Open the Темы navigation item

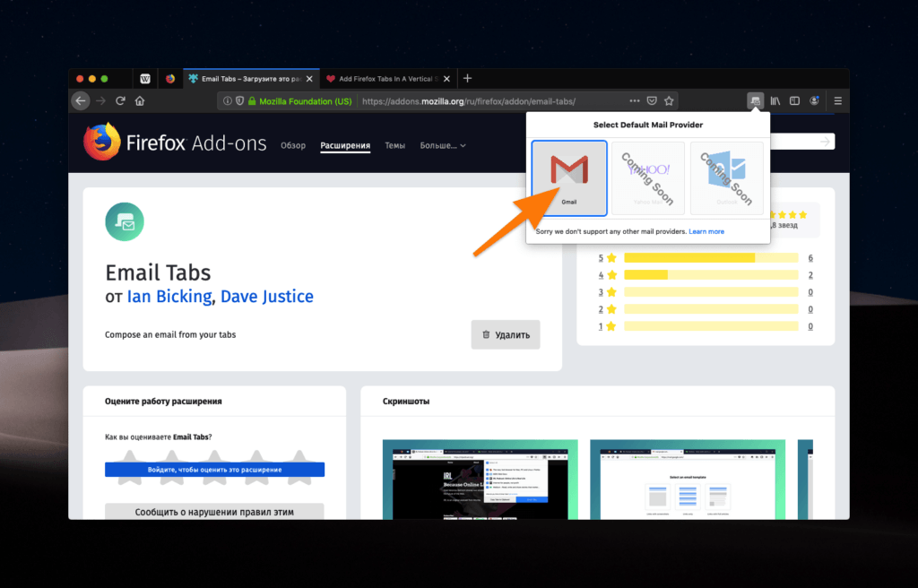click(x=394, y=145)
